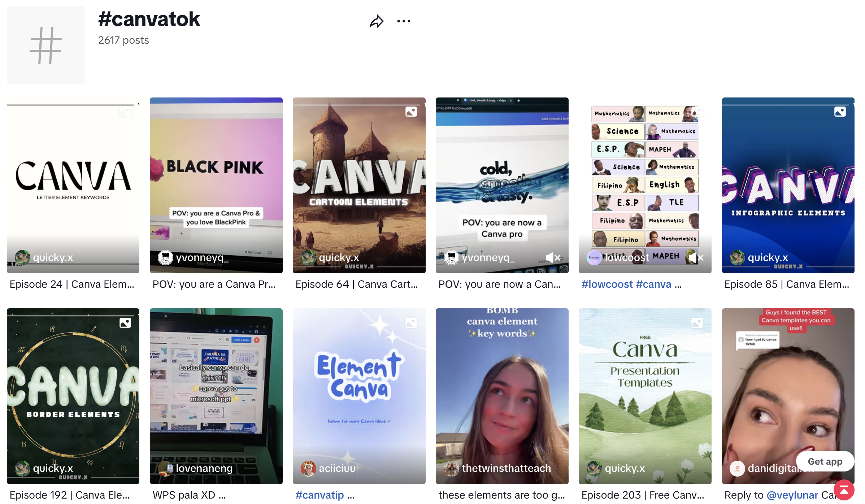865x504 pixels.
Task: Open the three-dots more options menu
Action: point(404,21)
